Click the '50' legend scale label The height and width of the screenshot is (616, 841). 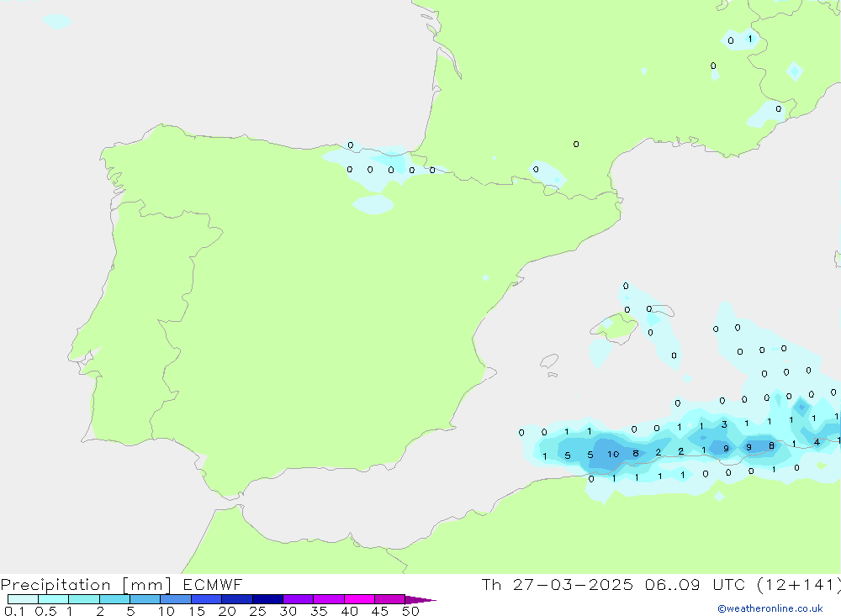410,611
